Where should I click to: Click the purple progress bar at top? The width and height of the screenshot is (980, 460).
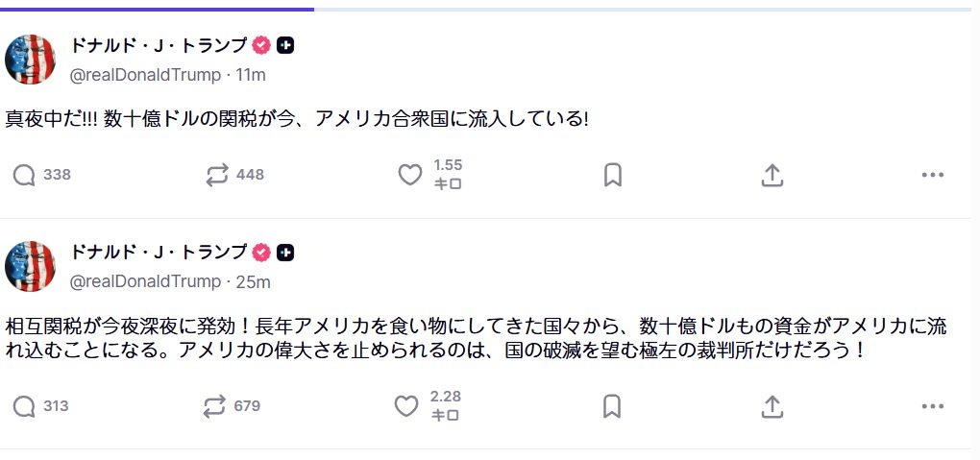pyautogui.click(x=157, y=9)
